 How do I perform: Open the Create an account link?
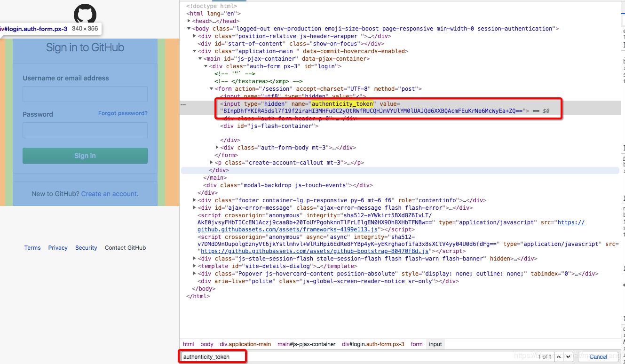point(109,194)
